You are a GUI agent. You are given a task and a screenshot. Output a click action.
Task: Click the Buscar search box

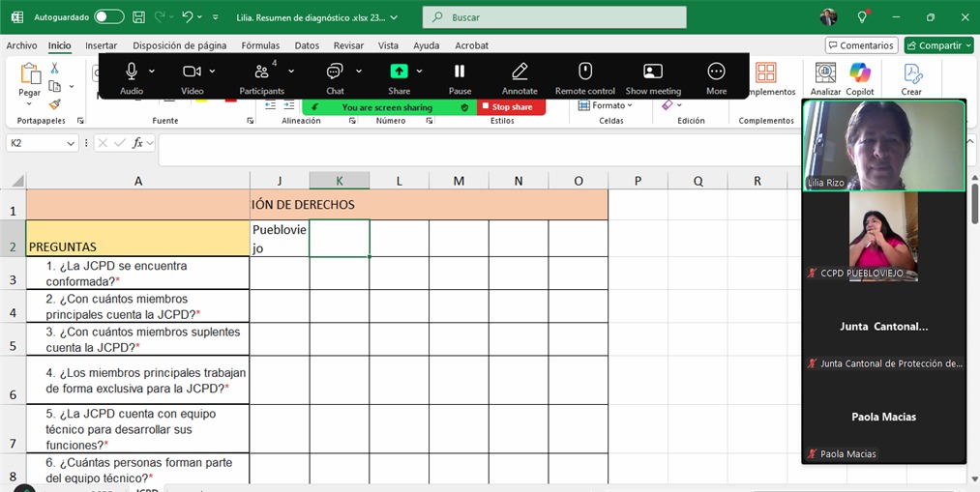(x=554, y=17)
